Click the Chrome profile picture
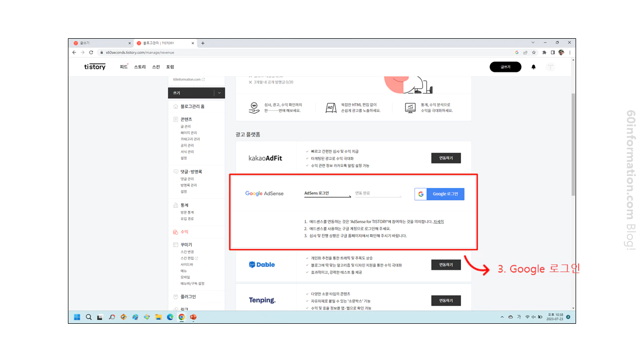644x362 pixels. click(561, 52)
